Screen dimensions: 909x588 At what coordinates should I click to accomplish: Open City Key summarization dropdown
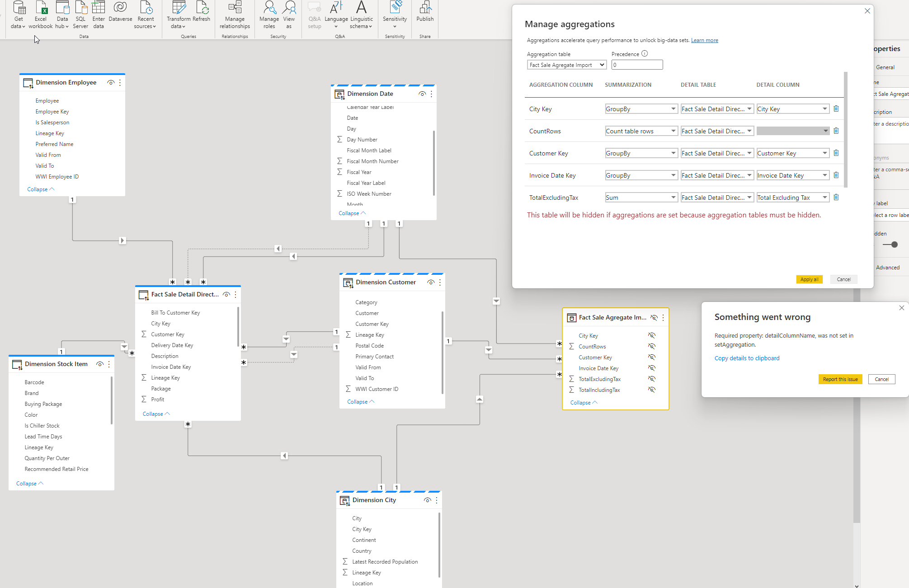pos(641,109)
